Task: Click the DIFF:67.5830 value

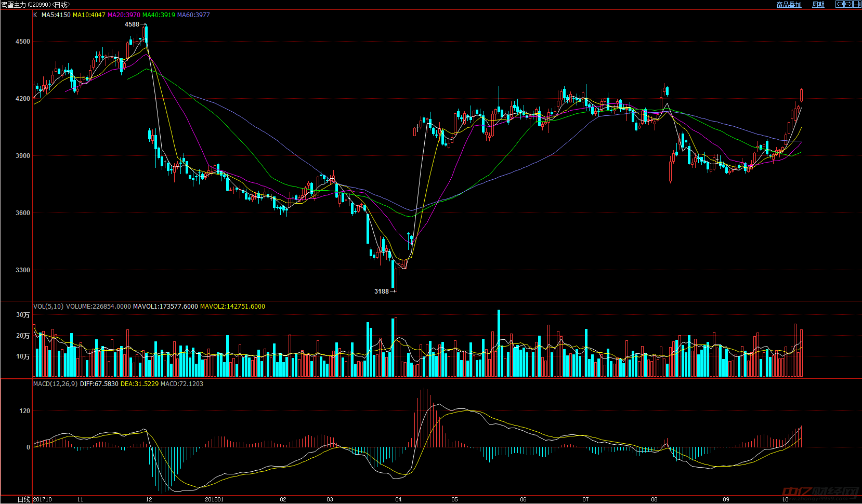Action: pos(99,384)
